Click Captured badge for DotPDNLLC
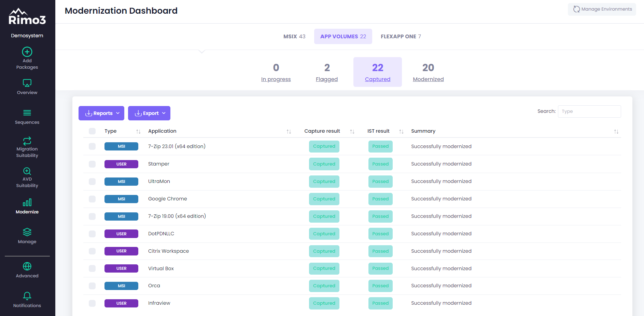This screenshot has width=644, height=316. coord(324,234)
